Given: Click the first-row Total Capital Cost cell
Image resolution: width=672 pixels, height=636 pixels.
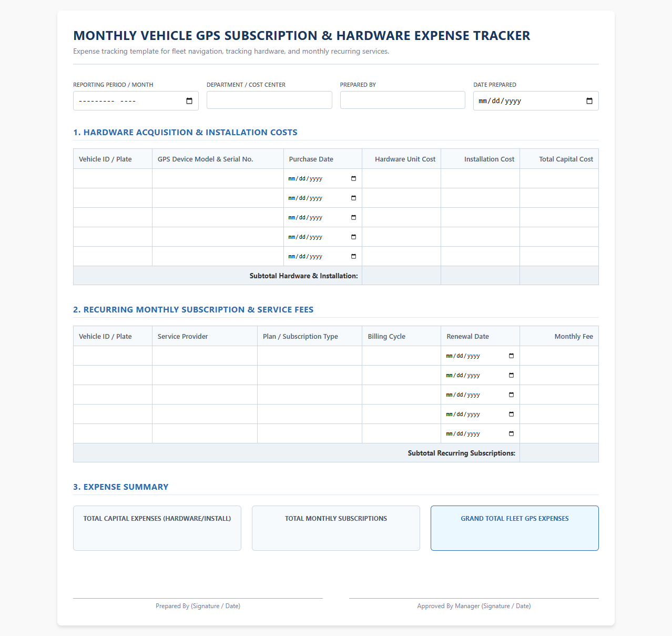Looking at the screenshot, I should (x=559, y=179).
